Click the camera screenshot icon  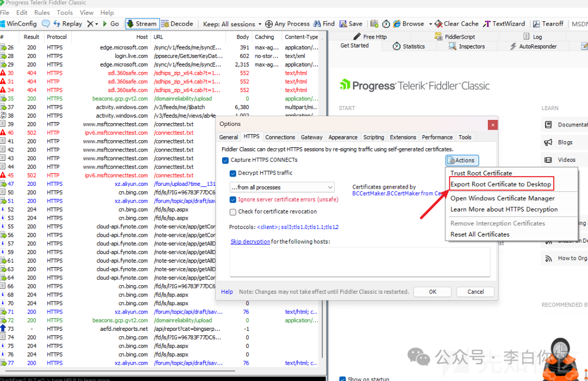[x=374, y=23]
